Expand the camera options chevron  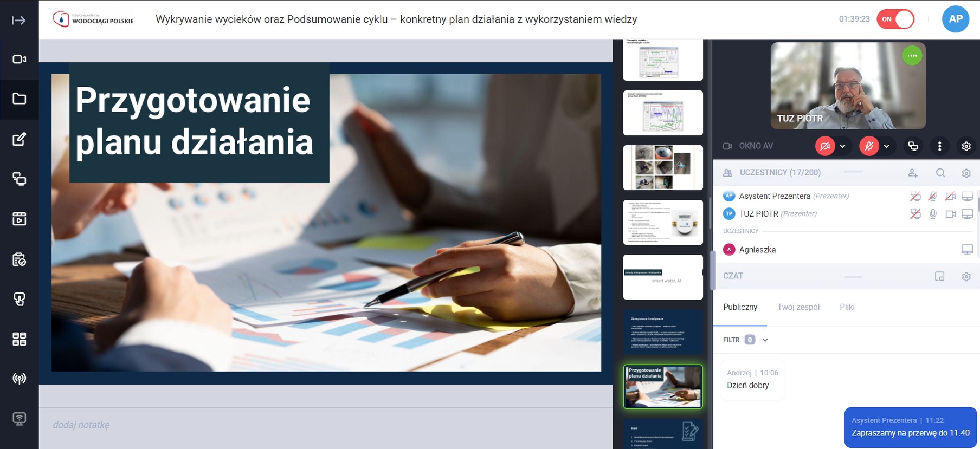[842, 146]
